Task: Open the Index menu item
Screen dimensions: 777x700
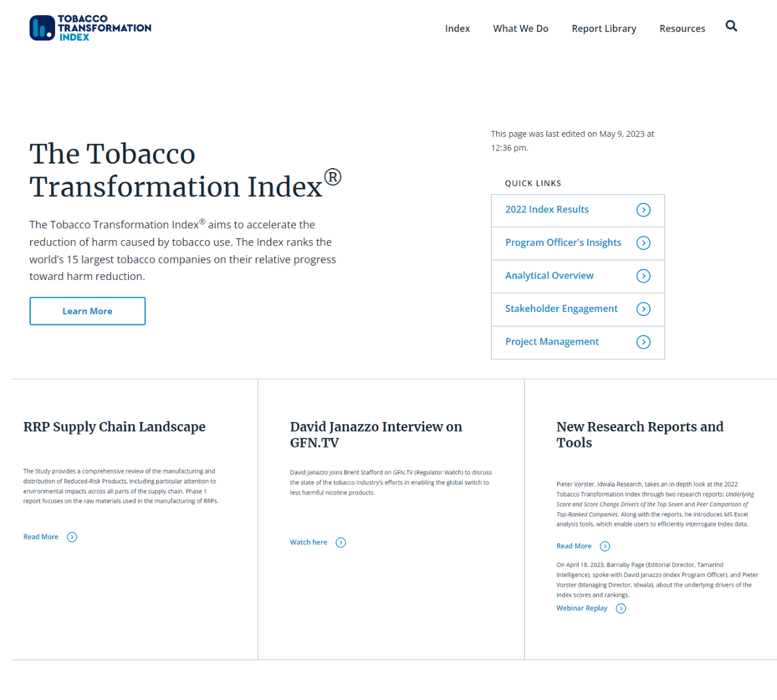Action: click(457, 29)
